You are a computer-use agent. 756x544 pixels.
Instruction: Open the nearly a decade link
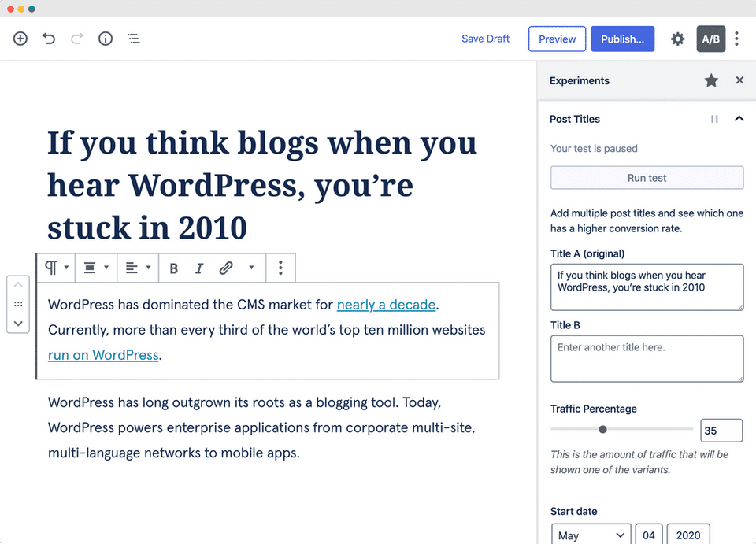(386, 305)
